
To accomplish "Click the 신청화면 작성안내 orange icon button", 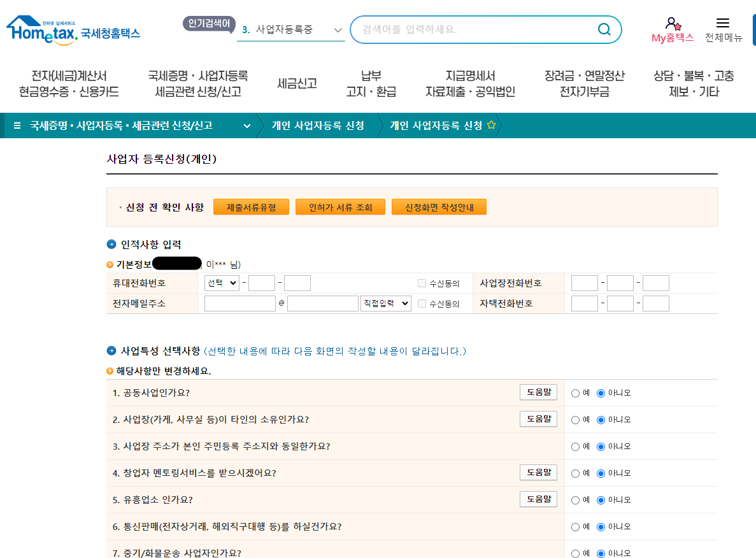I will click(439, 206).
